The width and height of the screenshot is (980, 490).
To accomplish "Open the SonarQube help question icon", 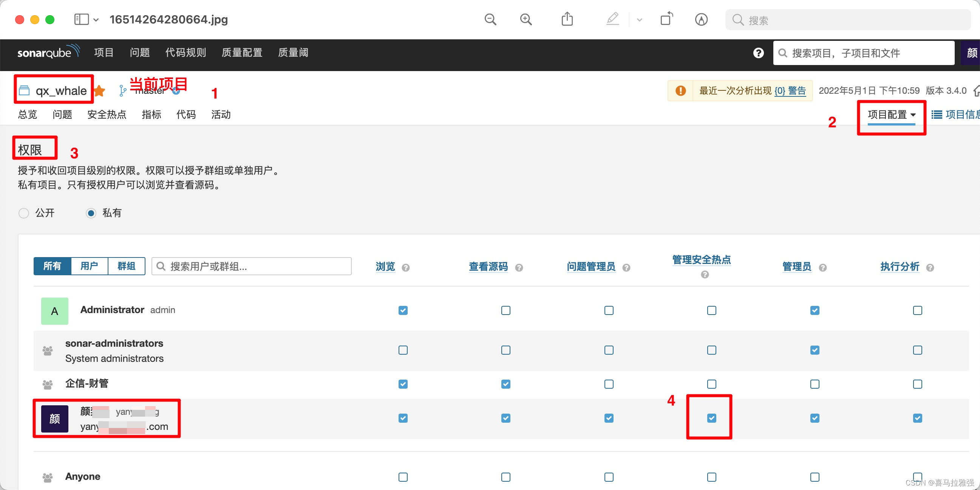I will tap(758, 53).
